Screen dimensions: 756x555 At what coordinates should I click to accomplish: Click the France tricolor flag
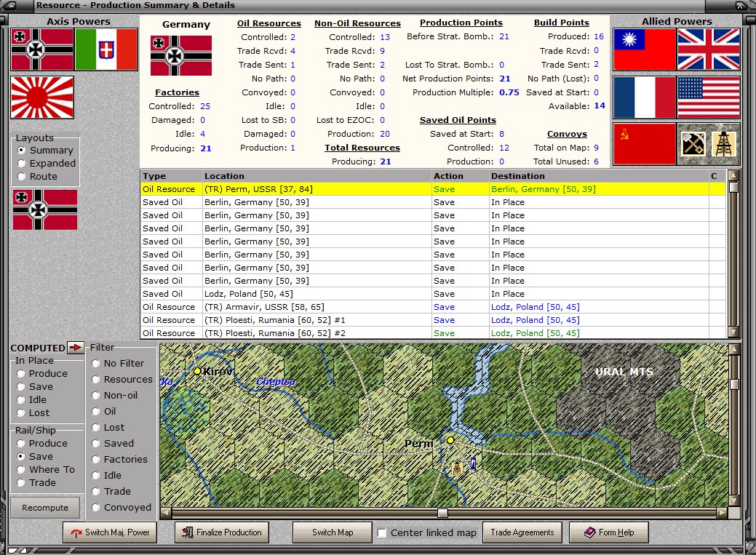pyautogui.click(x=644, y=97)
